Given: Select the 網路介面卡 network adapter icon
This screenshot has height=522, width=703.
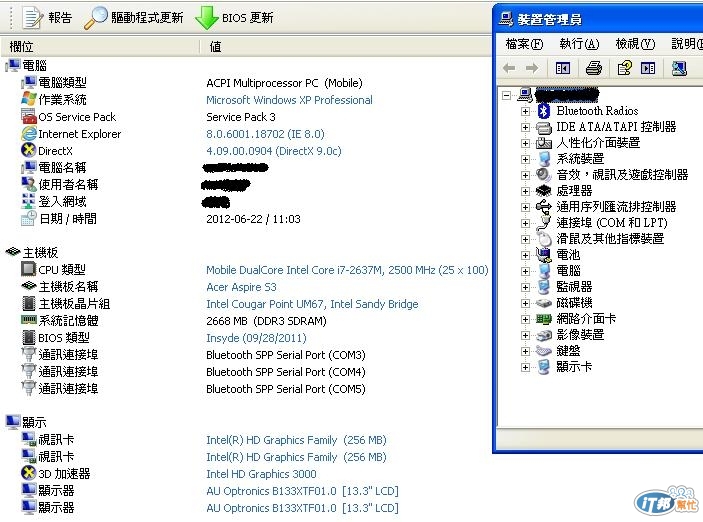Looking at the screenshot, I should click(x=544, y=319).
